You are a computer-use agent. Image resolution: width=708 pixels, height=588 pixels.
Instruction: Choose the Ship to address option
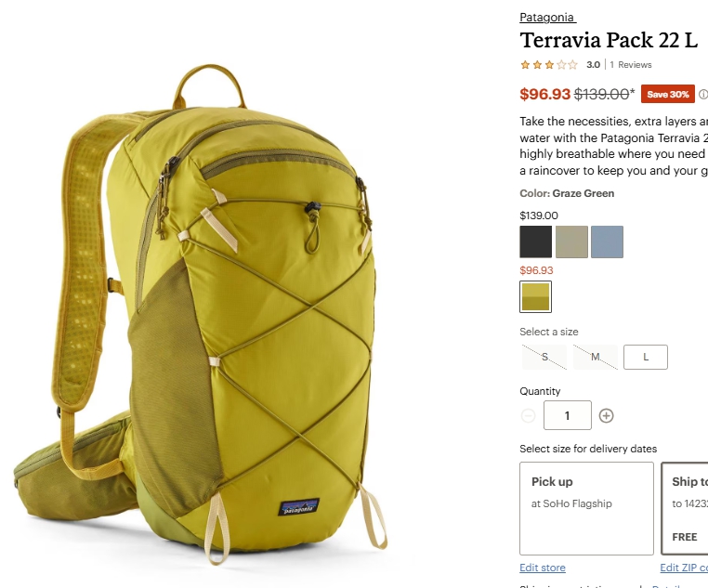pos(685,508)
